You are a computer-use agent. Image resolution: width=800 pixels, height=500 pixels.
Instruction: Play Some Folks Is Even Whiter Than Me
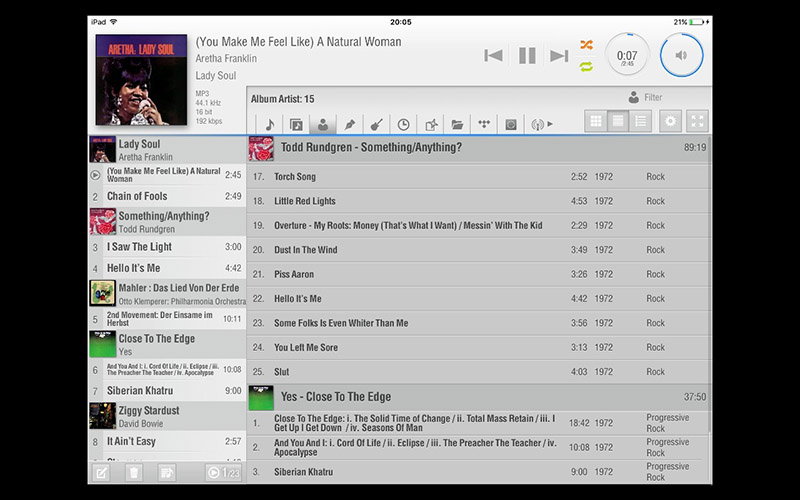479,323
